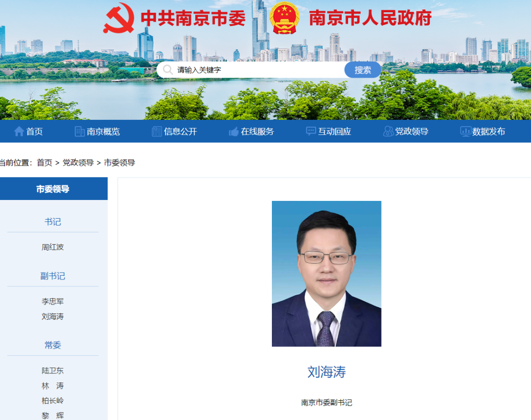Click the people icon beside 党政领导
The width and height of the screenshot is (531, 420).
(x=388, y=131)
